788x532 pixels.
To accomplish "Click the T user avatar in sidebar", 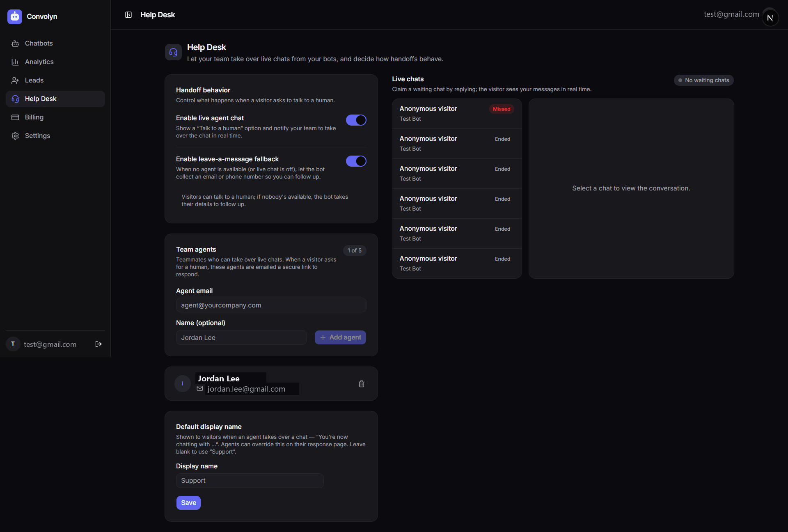I will click(x=13, y=344).
